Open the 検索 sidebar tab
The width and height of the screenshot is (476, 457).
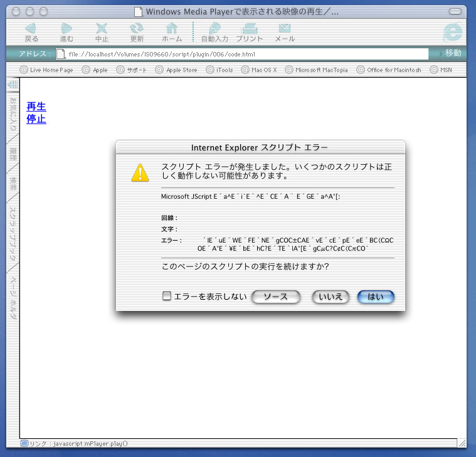13,183
